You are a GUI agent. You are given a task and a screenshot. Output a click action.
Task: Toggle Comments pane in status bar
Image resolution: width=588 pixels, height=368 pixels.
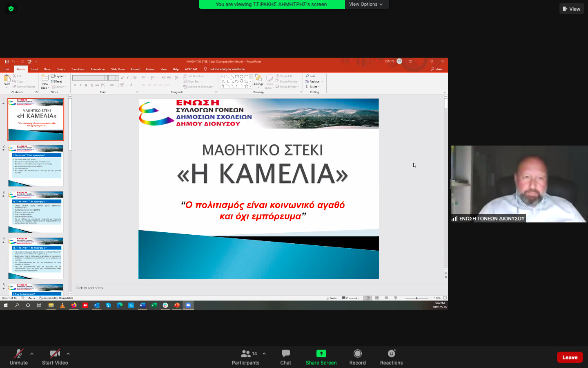(350, 298)
